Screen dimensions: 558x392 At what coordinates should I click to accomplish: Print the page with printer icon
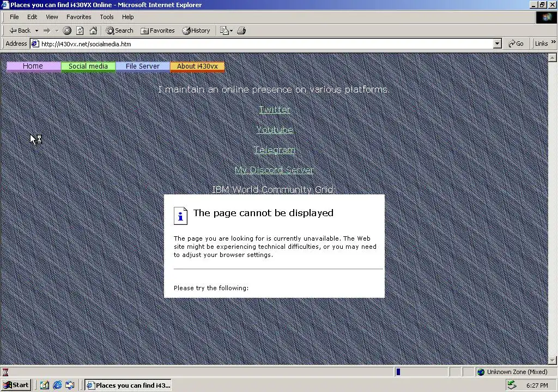(x=241, y=30)
